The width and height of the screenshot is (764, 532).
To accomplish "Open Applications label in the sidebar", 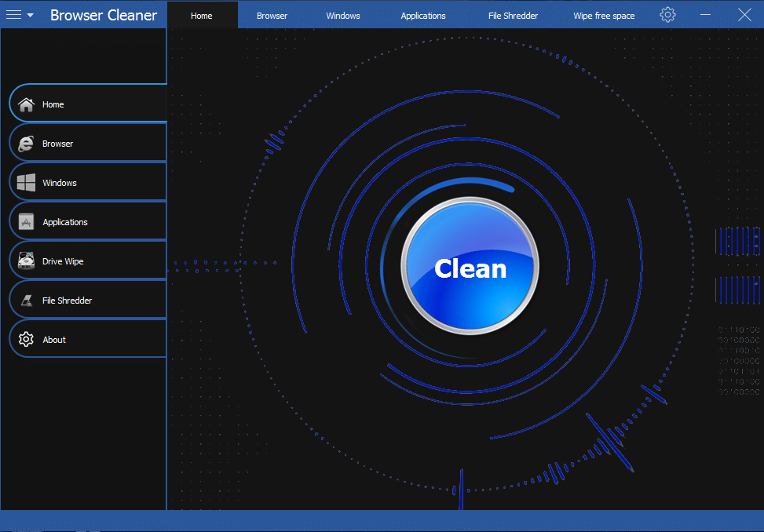I will (65, 222).
